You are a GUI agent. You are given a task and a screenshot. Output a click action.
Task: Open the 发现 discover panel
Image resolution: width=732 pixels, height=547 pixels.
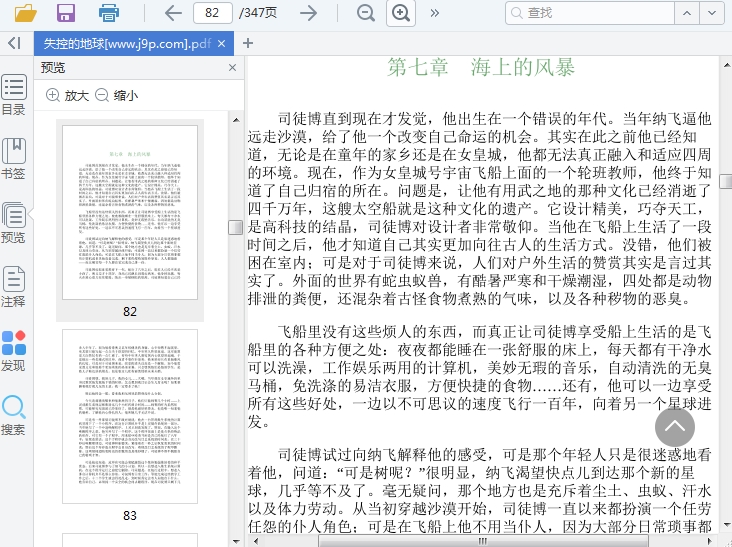pos(14,351)
